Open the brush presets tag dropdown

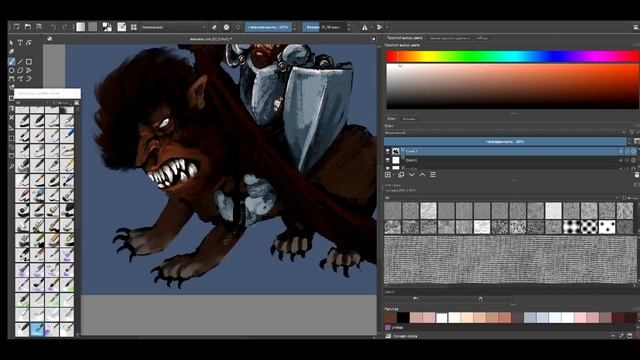point(33,103)
